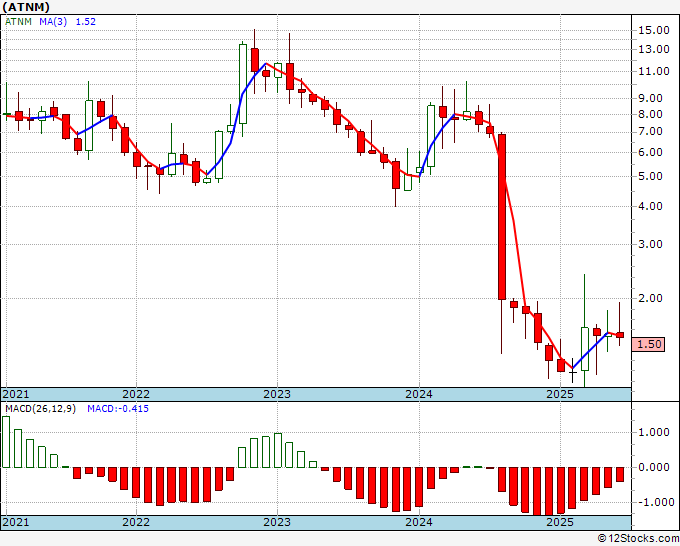Click the MACD:-0.415 value readout
The width and height of the screenshot is (680, 546).
(x=118, y=409)
